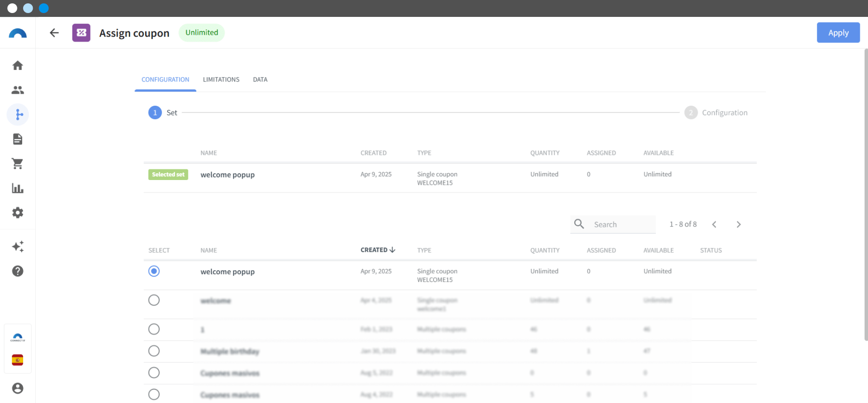Viewport: 868px width, 403px height.
Task: Select the Multiple birthday radio button
Action: click(x=154, y=351)
